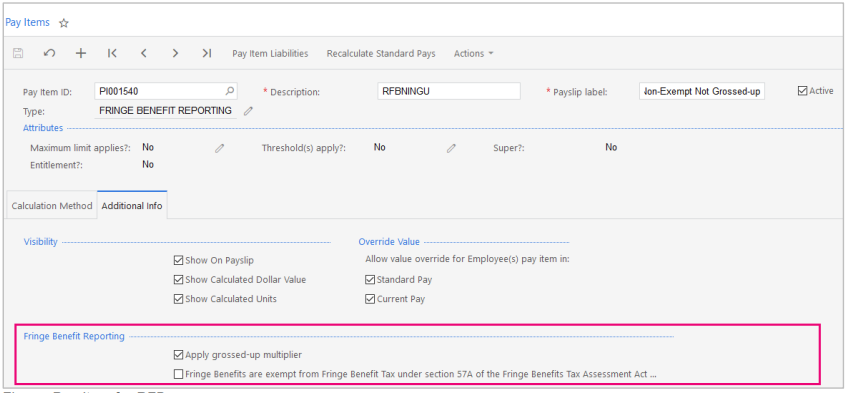This screenshot has height=393, width=847.
Task: Edit Maximum limit applies pencil icon
Action: pyautogui.click(x=219, y=148)
